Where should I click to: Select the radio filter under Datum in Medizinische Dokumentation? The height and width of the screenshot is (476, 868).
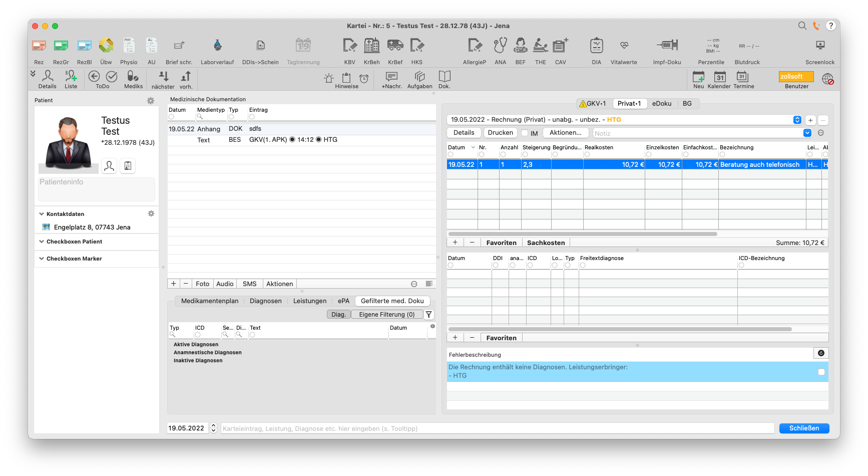coord(171,117)
